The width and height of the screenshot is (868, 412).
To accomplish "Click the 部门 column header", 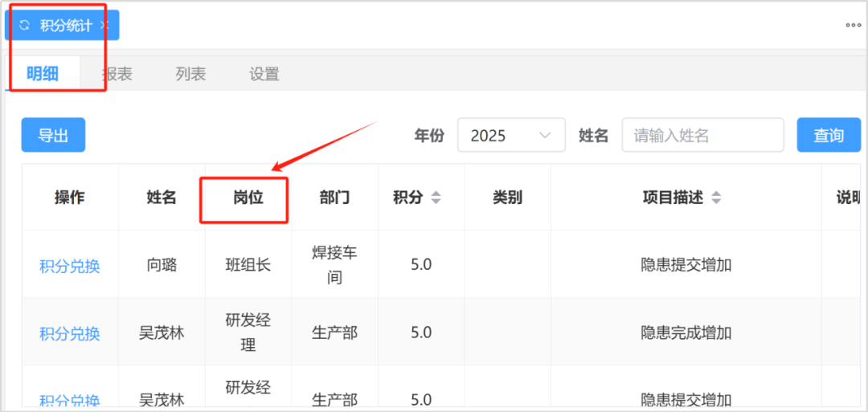I will pyautogui.click(x=334, y=198).
